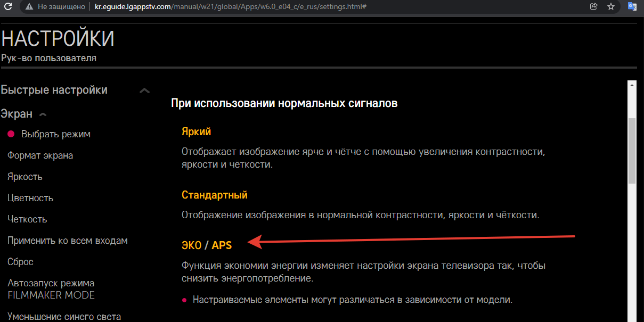Viewport: 644px width, 322px height.
Task: Click the content scrollbar up arrow
Action: 632,85
